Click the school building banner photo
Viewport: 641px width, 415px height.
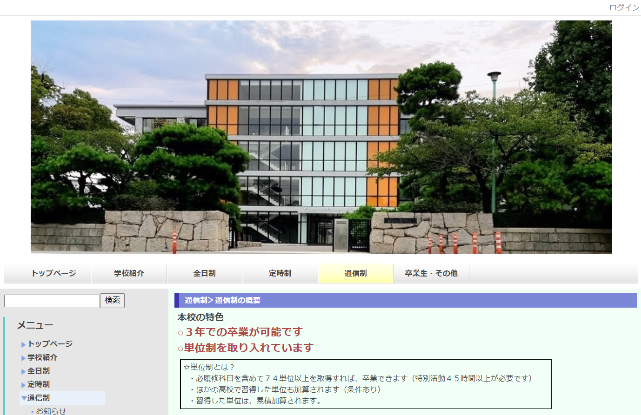tap(321, 137)
